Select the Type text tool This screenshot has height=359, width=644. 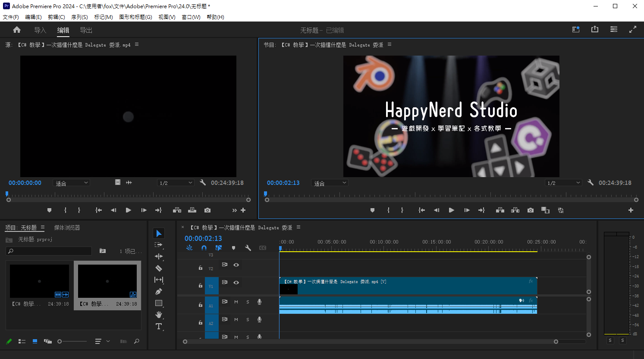159,326
